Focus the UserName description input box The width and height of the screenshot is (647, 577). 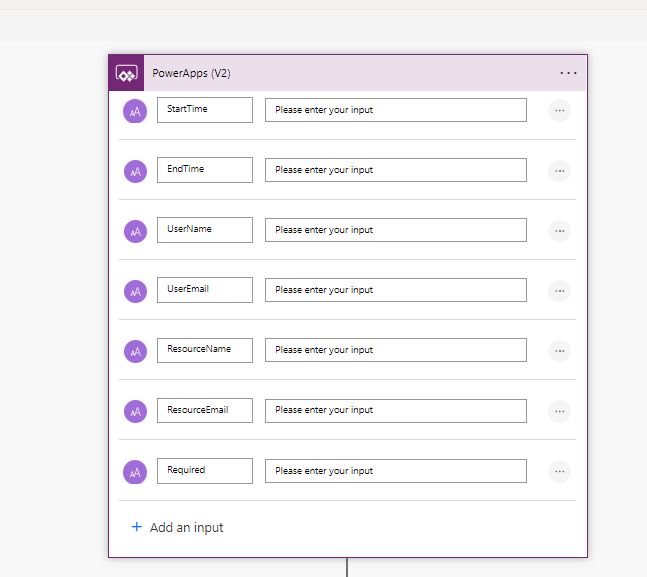click(396, 230)
